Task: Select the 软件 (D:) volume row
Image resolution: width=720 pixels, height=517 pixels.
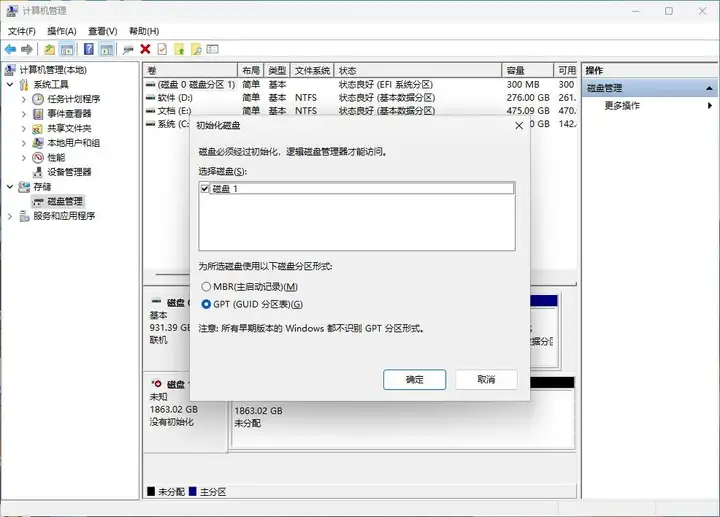Action: 359,97
